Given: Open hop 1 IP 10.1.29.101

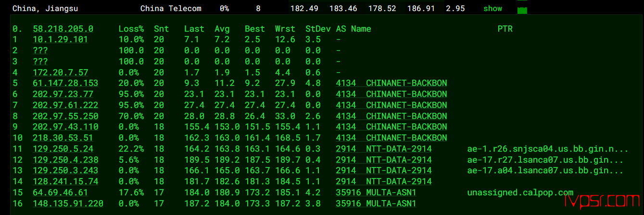Looking at the screenshot, I should pos(60,40).
